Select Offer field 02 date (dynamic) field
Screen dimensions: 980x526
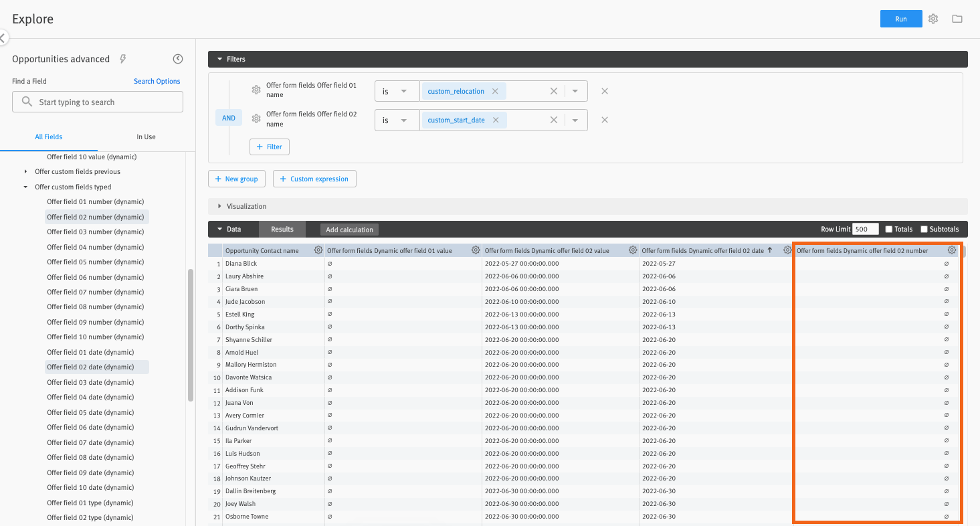pos(90,367)
